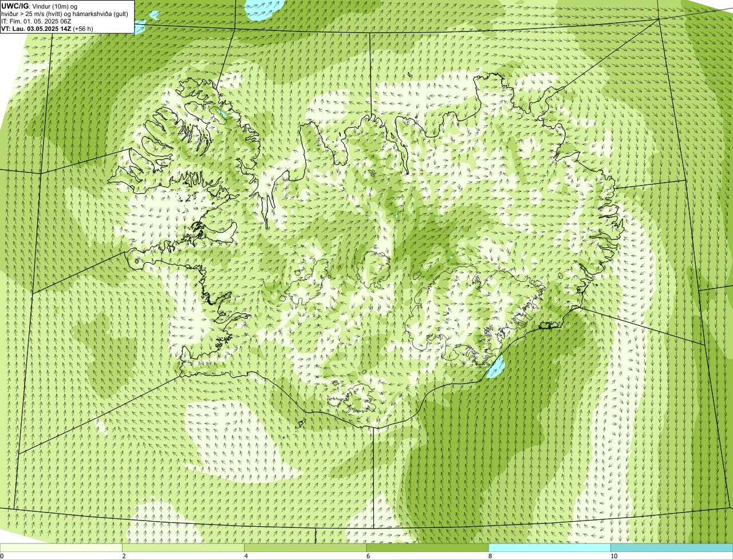Pick the 4–6 m/s medium green legend swatch
The width and height of the screenshot is (733, 560).
point(305,548)
